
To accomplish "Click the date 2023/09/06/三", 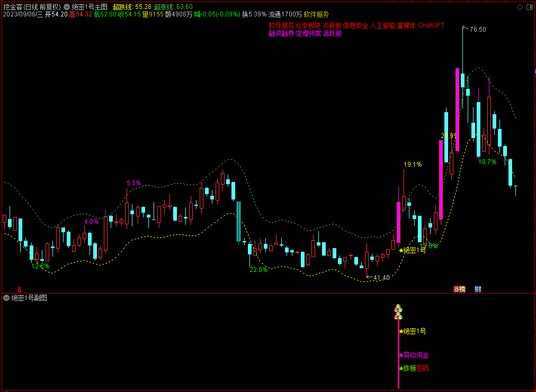I will click(x=23, y=15).
